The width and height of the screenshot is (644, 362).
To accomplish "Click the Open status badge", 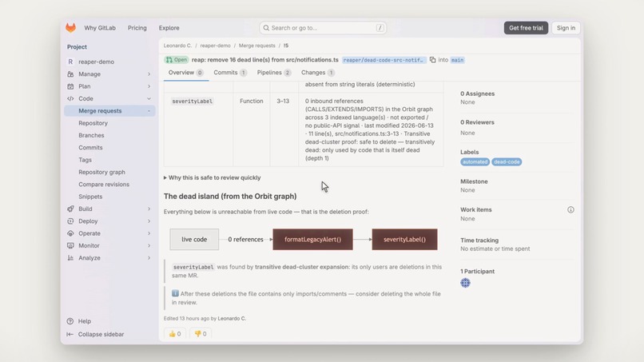I will click(x=177, y=60).
